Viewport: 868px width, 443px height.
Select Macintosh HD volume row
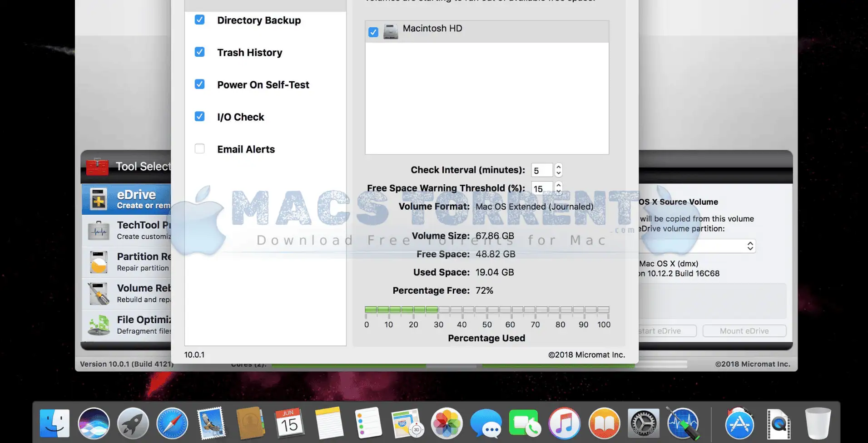click(487, 32)
